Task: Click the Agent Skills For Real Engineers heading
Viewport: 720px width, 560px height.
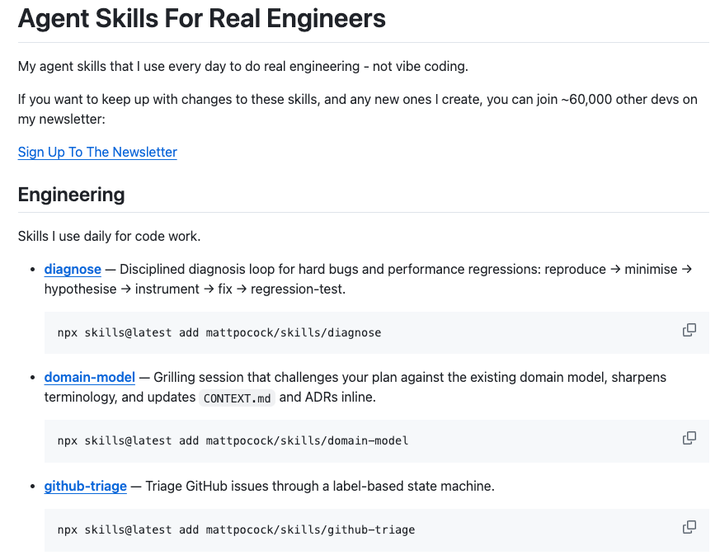Action: 202,19
